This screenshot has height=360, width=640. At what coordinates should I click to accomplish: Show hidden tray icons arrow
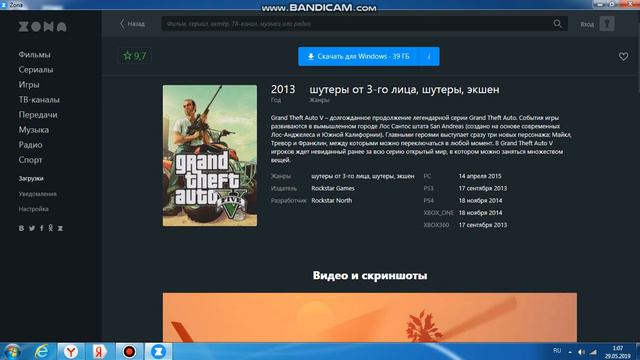[570, 352]
